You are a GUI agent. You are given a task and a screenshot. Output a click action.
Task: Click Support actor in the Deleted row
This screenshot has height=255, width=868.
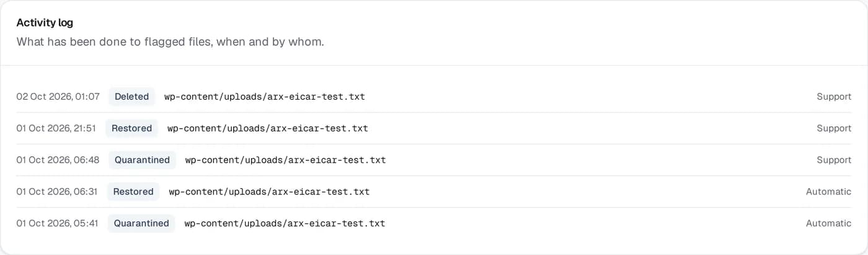tap(834, 97)
